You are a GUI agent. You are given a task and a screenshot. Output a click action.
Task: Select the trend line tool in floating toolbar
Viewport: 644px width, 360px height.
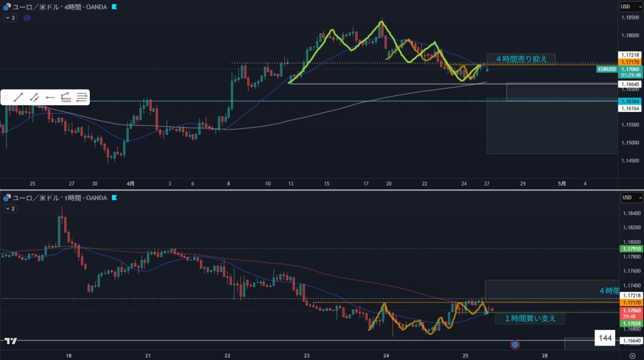(18, 97)
